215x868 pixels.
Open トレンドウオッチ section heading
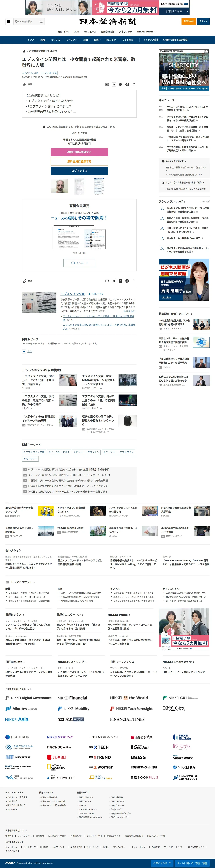[23, 582]
